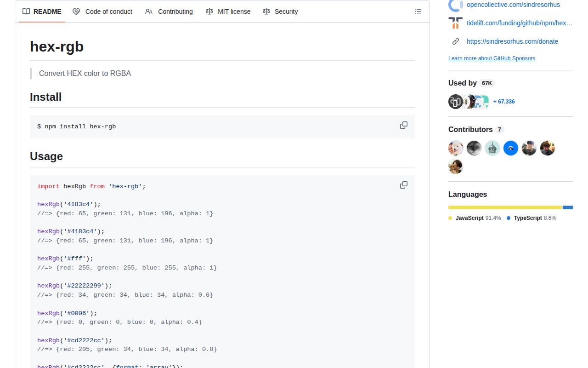Open the tidelift.com funding link
The height and width of the screenshot is (368, 588).
coord(520,23)
